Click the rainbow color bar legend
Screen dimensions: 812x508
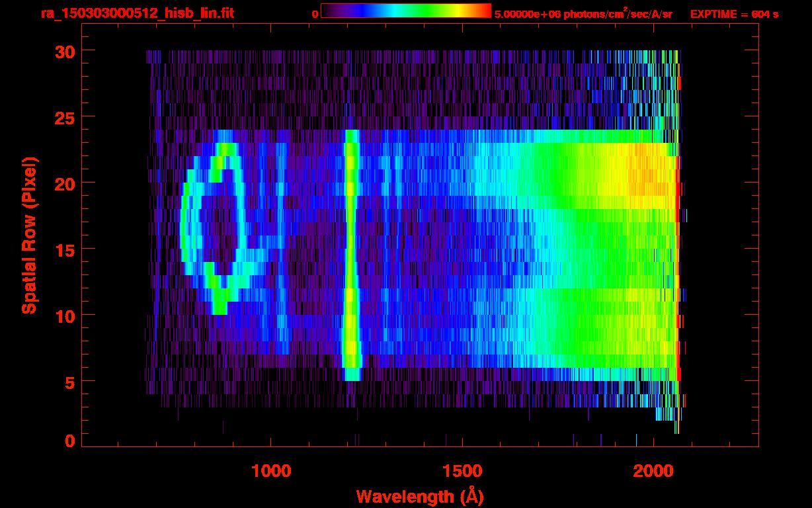(x=406, y=11)
